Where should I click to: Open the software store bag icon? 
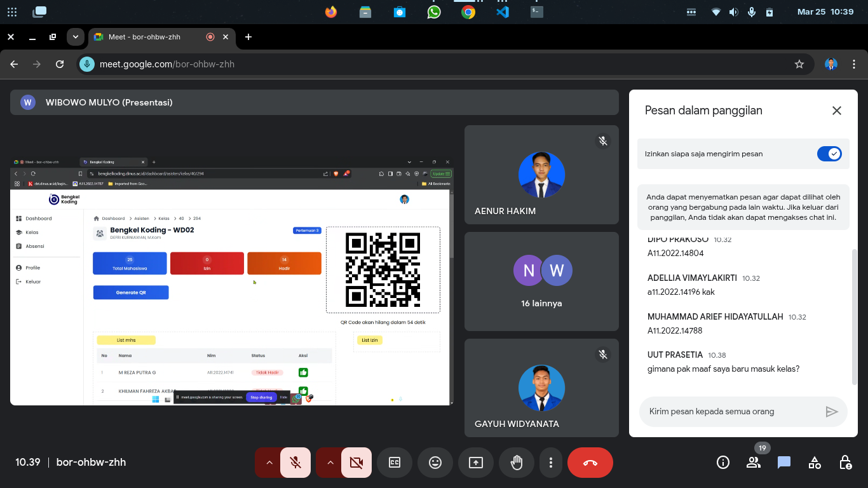pos(400,12)
